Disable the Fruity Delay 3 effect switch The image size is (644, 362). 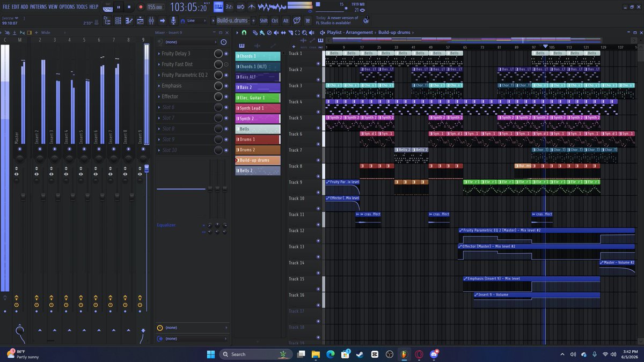coord(226,54)
